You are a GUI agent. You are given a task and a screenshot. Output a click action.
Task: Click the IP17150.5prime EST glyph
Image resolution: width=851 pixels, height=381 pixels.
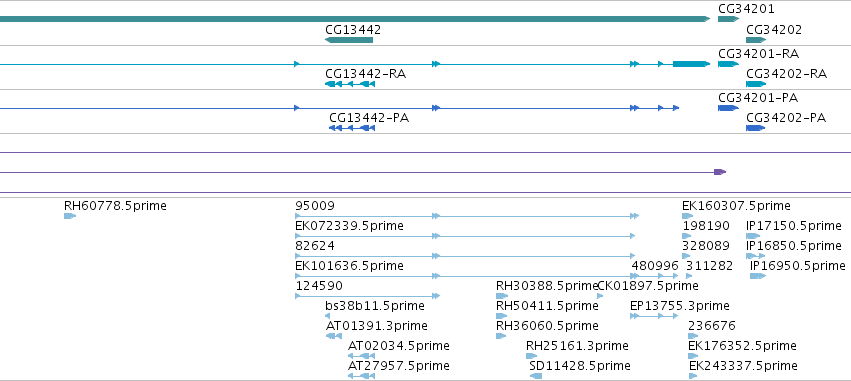(753, 236)
